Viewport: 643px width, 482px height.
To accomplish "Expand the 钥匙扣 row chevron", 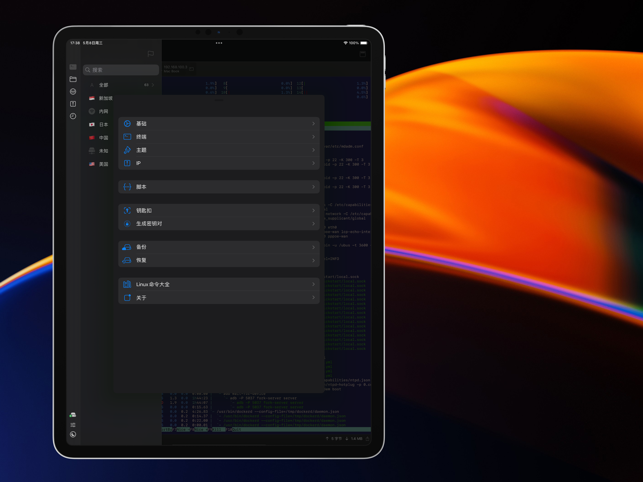I will point(313,210).
